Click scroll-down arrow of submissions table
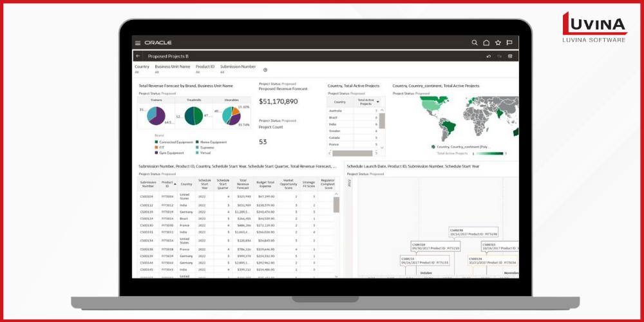Image resolution: width=644 pixels, height=322 pixels. pos(336,276)
